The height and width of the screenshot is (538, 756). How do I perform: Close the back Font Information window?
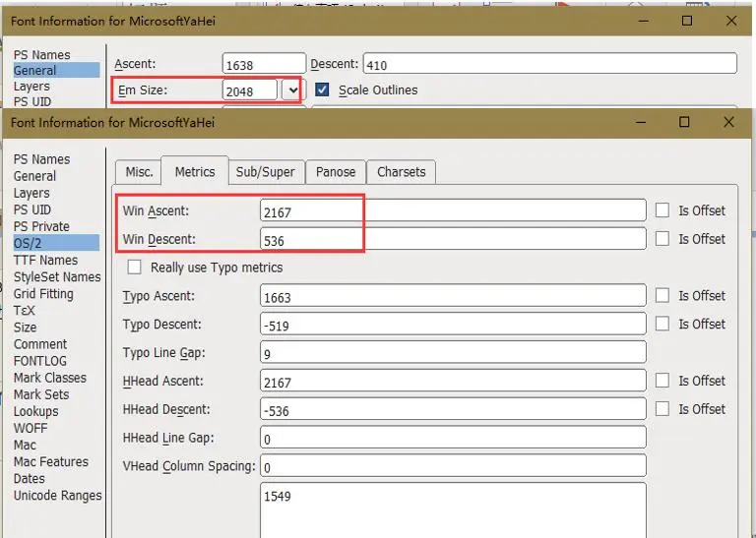[731, 21]
